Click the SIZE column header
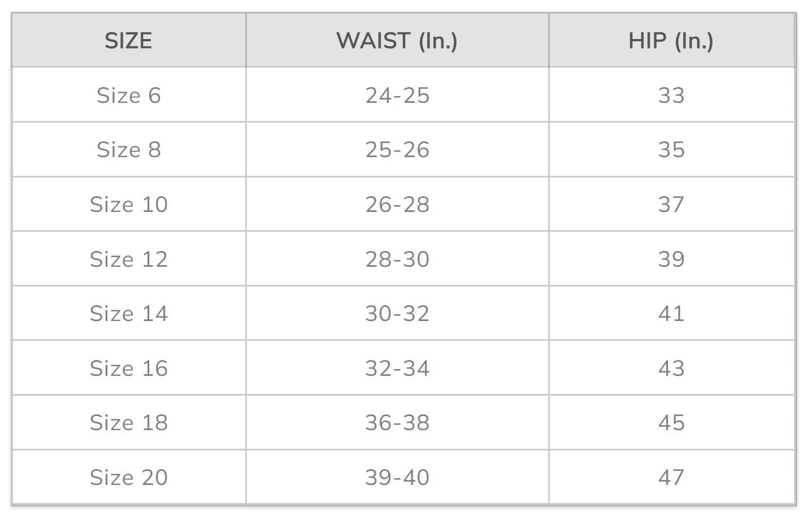 (x=128, y=41)
